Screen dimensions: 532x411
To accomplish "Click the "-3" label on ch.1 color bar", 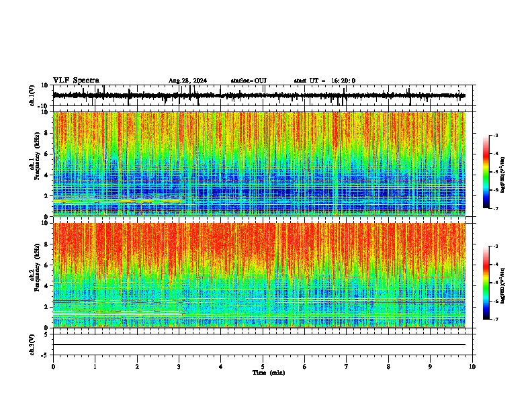I will pos(496,135).
